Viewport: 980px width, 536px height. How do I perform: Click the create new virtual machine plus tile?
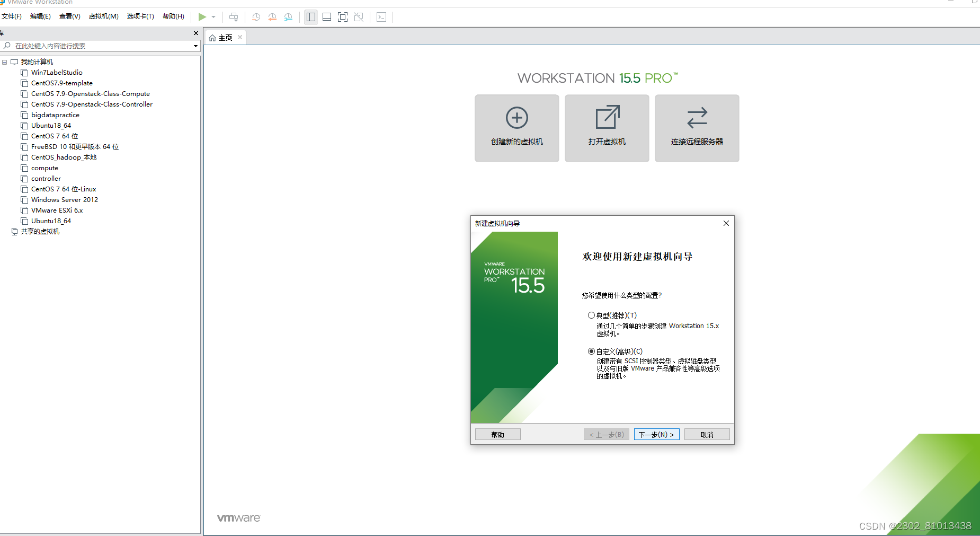click(517, 128)
